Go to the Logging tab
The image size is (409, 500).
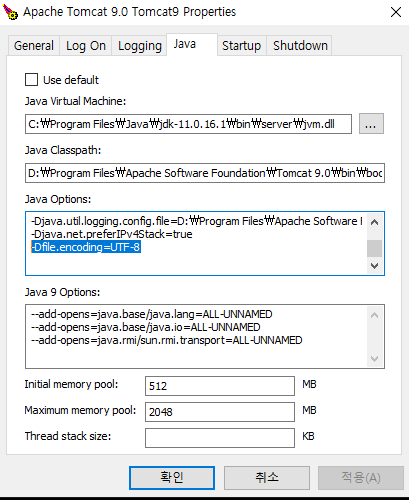(139, 45)
